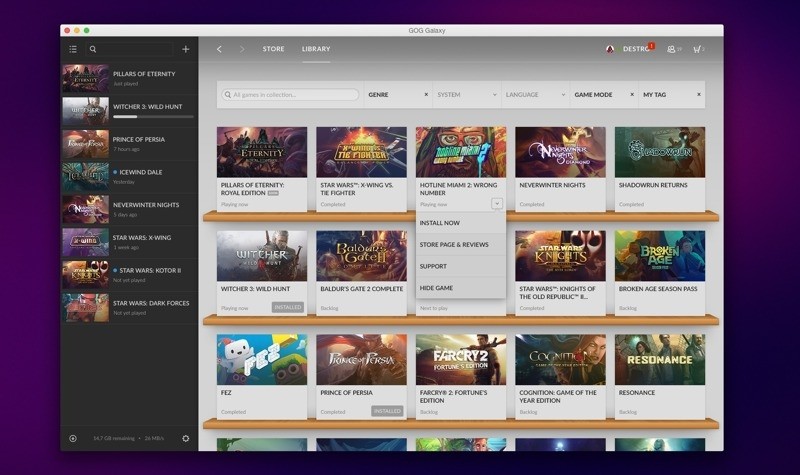Choose Hide Game from the menu

coord(461,288)
